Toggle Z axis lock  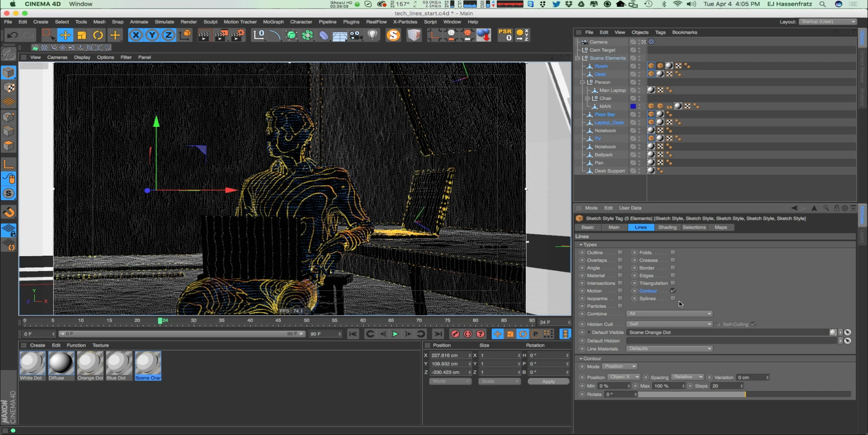[169, 35]
